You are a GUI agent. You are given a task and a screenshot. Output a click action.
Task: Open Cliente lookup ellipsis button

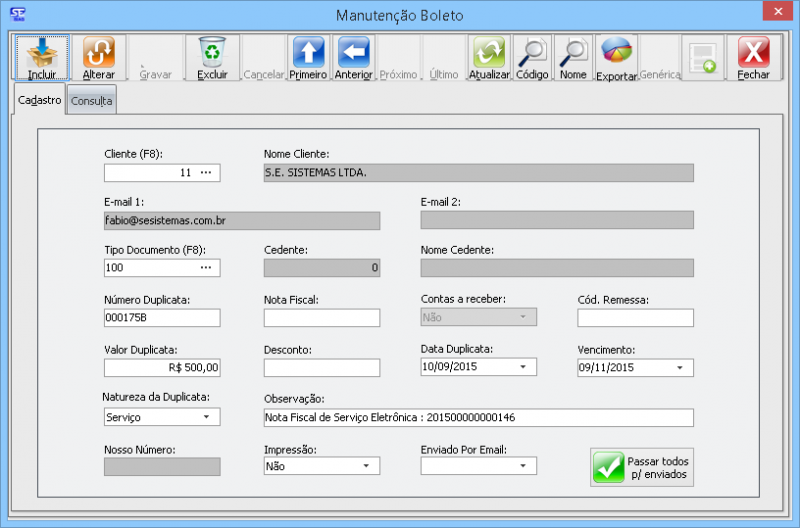tap(206, 173)
